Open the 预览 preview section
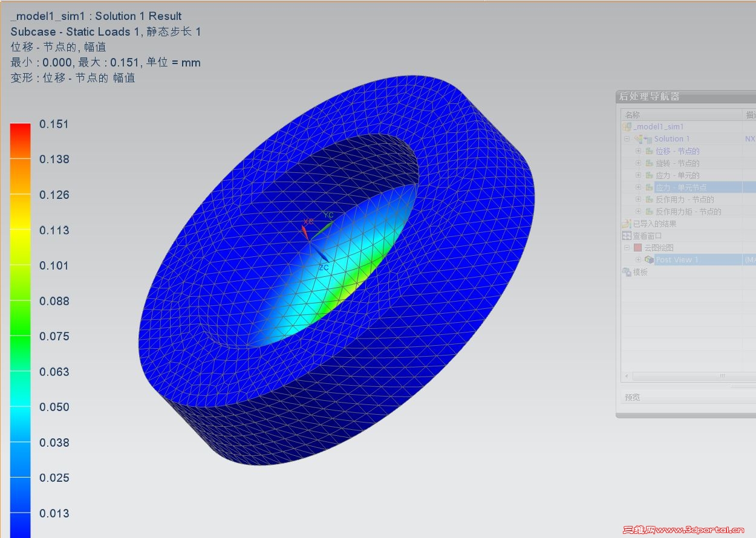Image resolution: width=756 pixels, height=538 pixels. 688,397
